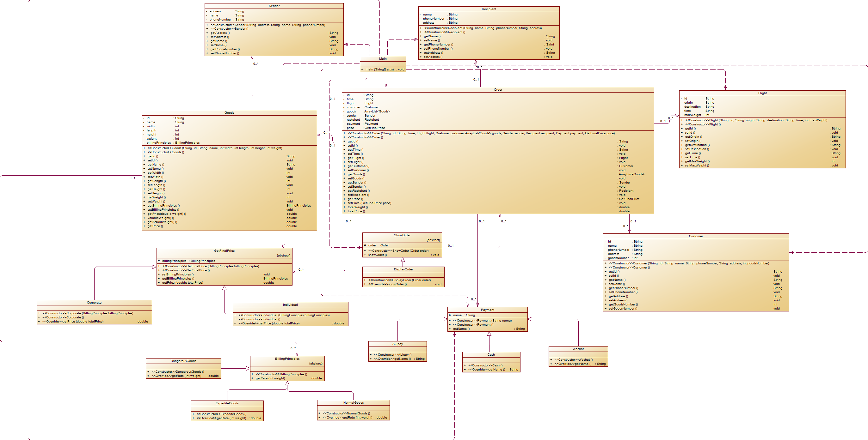Click the Order class title bar
This screenshot has width=868, height=440.
pyautogui.click(x=498, y=90)
